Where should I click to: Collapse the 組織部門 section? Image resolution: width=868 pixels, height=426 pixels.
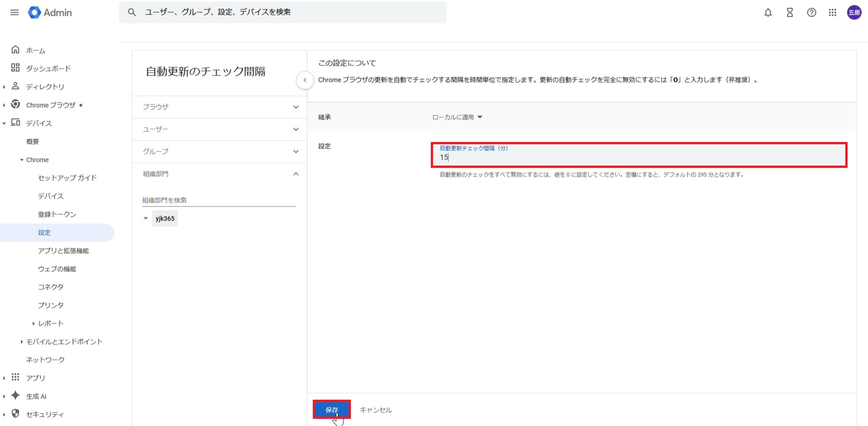(x=219, y=174)
